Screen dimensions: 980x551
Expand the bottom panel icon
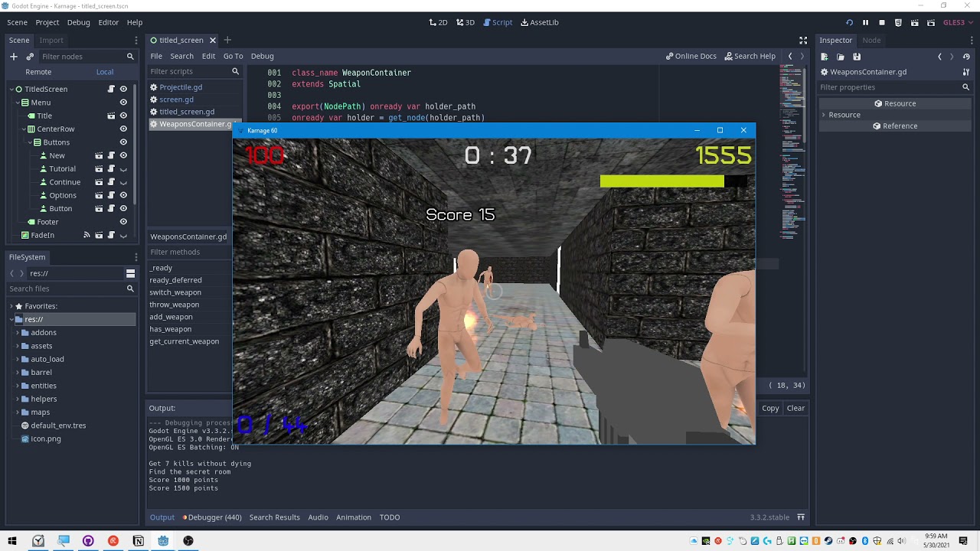pyautogui.click(x=801, y=517)
